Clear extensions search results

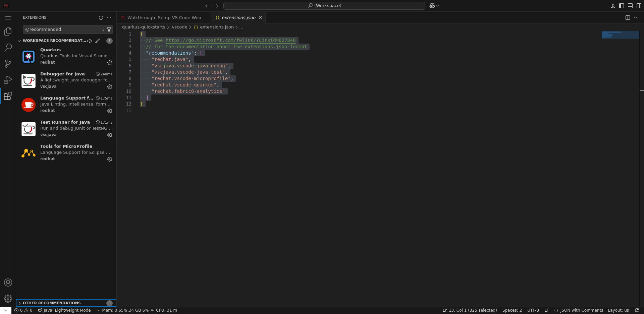click(102, 29)
